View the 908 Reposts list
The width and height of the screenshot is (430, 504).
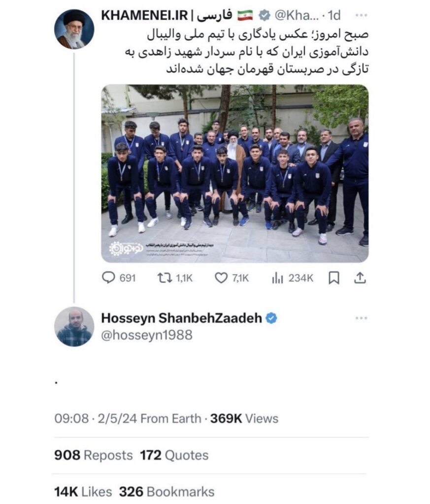coord(93,455)
